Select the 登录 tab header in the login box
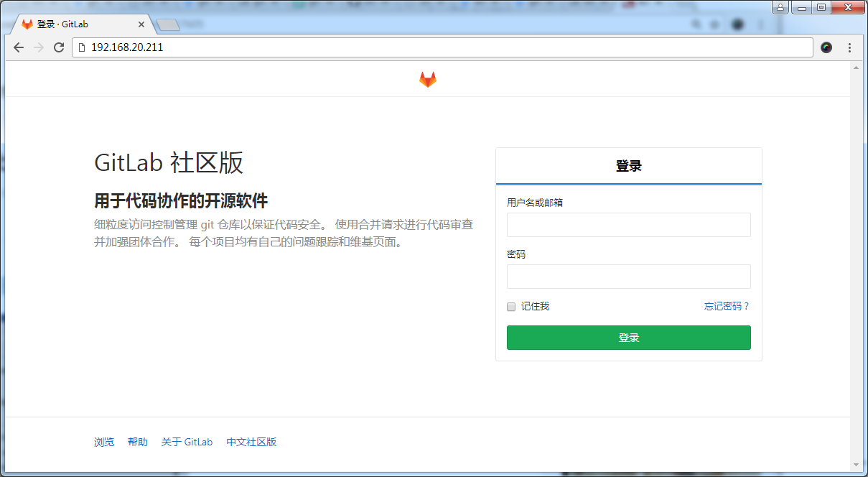The image size is (868, 477). 629,166
